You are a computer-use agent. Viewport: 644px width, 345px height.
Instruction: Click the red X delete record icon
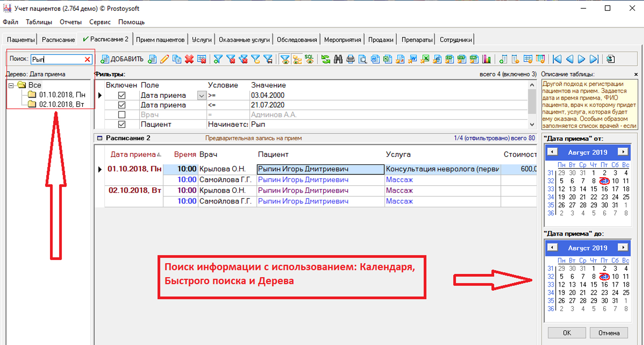tap(189, 59)
